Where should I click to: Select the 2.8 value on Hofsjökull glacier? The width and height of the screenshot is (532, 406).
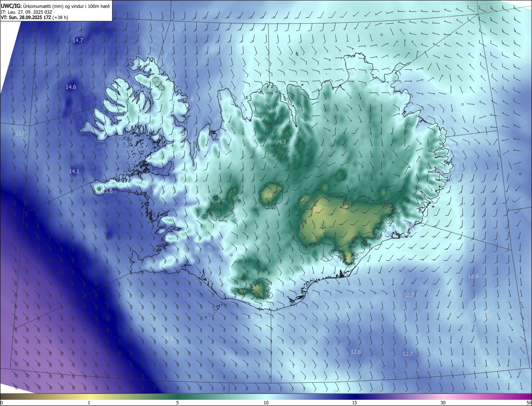click(x=268, y=195)
